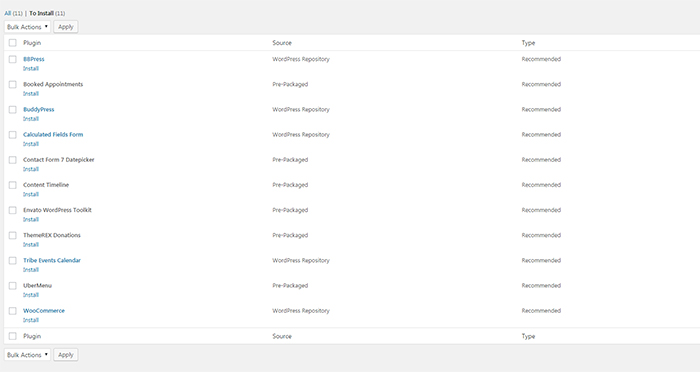Click Install under Tribe Events Calendar

[31, 270]
